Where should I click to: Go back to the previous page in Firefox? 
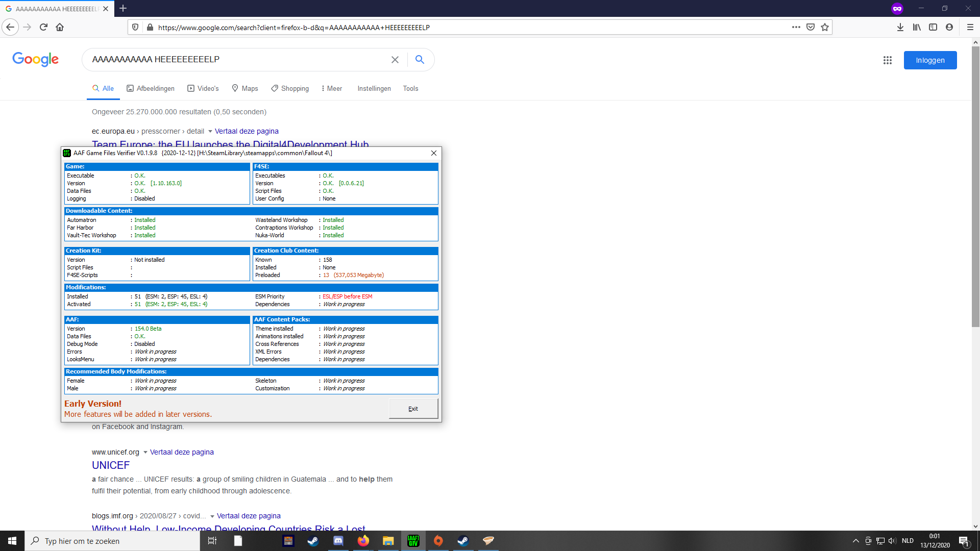(10, 27)
